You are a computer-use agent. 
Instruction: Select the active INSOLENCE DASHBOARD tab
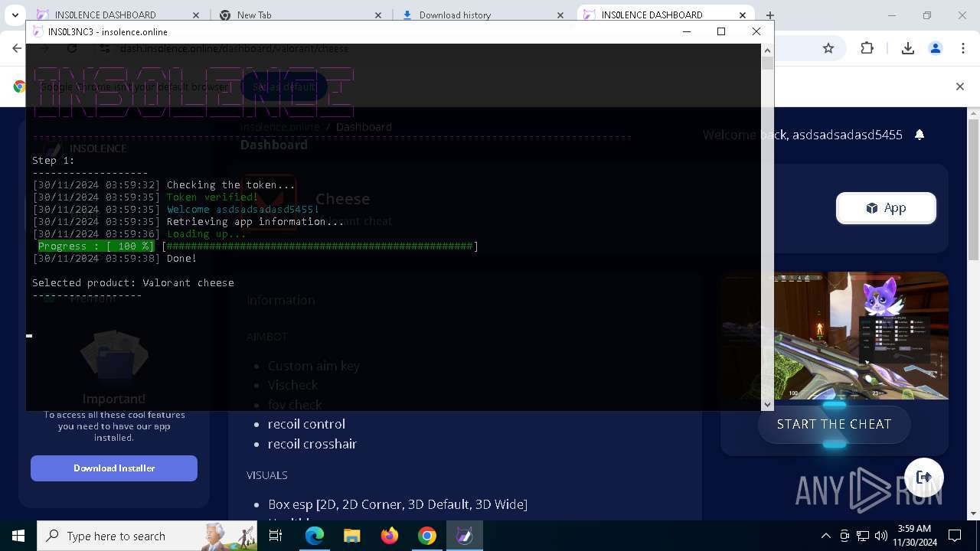click(x=665, y=15)
